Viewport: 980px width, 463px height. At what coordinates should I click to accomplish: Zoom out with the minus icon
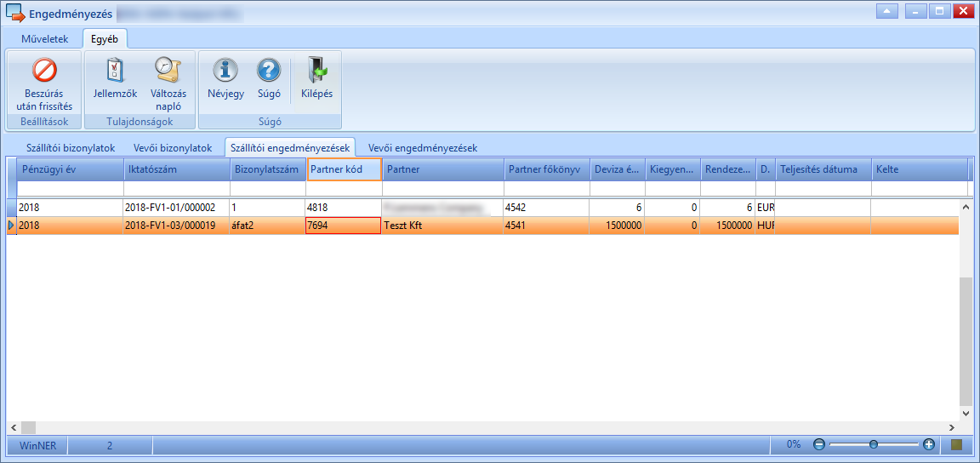click(x=818, y=445)
